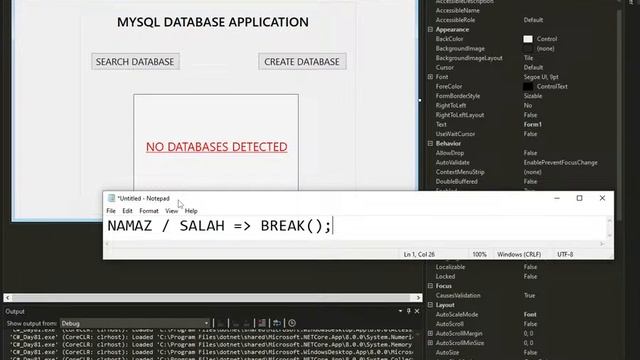The image size is (640, 360).
Task: Select the Localizable property row
Action: [x=522, y=267]
